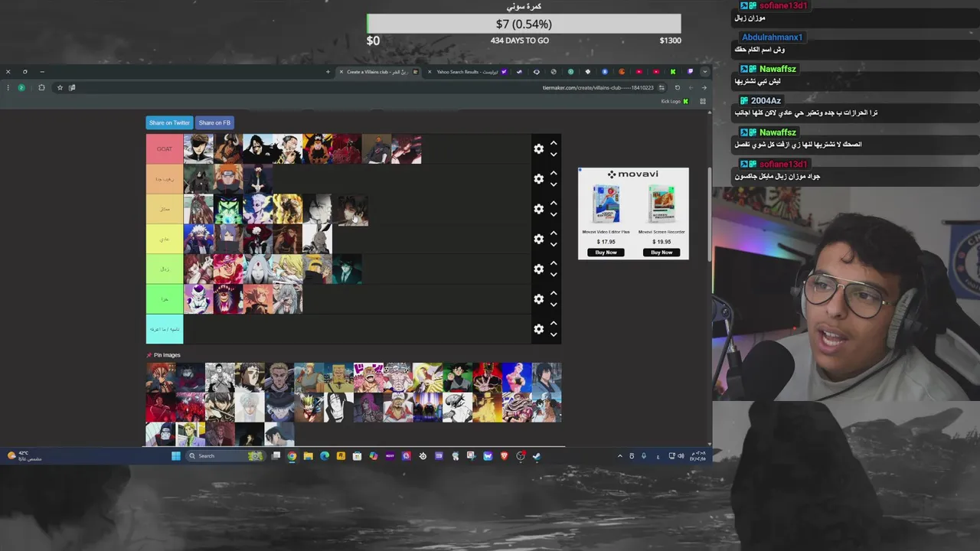Buy Now for Movavi Video Editor Plus
The width and height of the screenshot is (980, 551).
click(x=606, y=253)
